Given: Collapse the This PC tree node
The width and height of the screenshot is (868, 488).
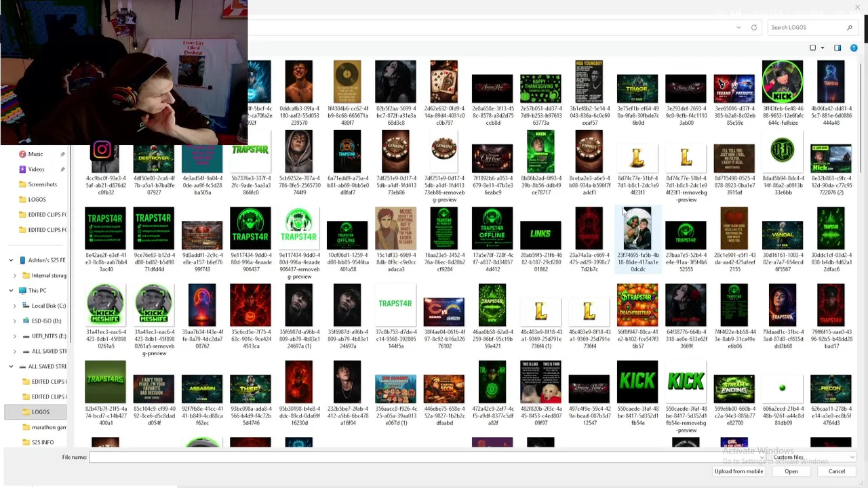Looking at the screenshot, I should click(x=11, y=290).
